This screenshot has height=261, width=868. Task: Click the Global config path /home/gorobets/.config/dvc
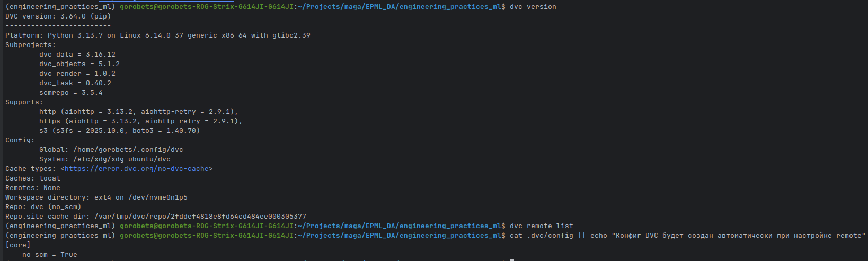click(128, 150)
